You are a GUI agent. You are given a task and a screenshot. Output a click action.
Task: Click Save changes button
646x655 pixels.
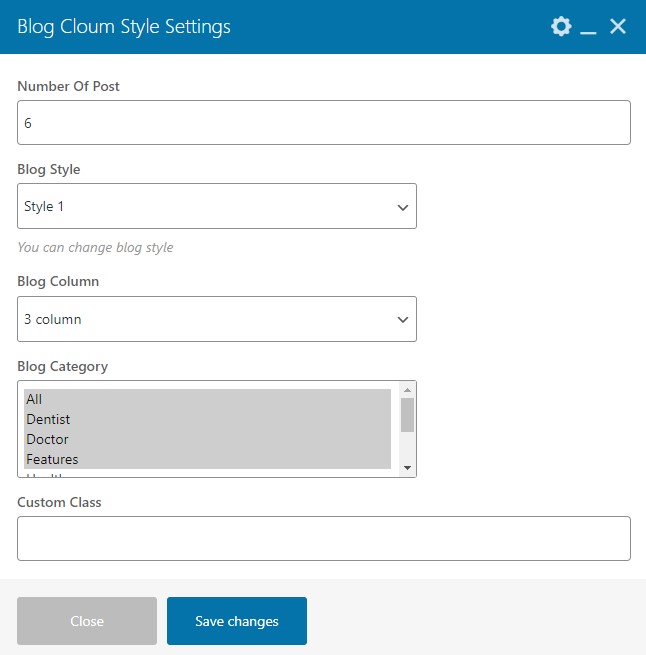tap(237, 621)
